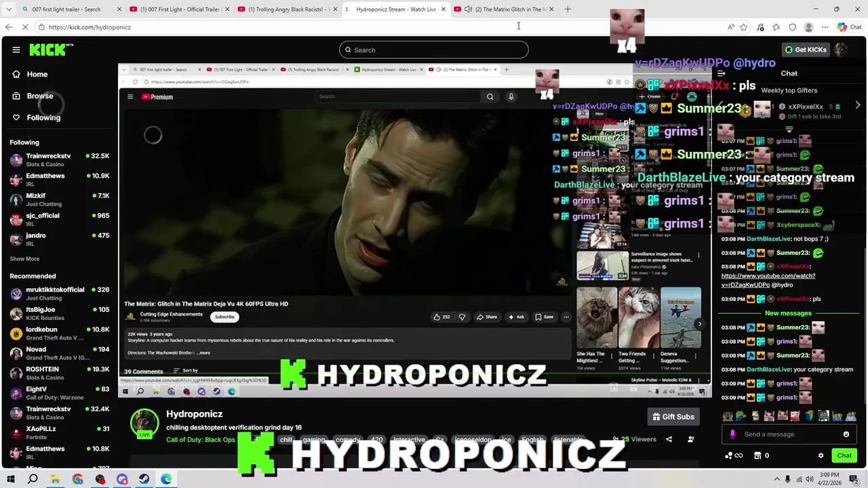
Task: Expand Show more under Following
Action: click(x=24, y=258)
